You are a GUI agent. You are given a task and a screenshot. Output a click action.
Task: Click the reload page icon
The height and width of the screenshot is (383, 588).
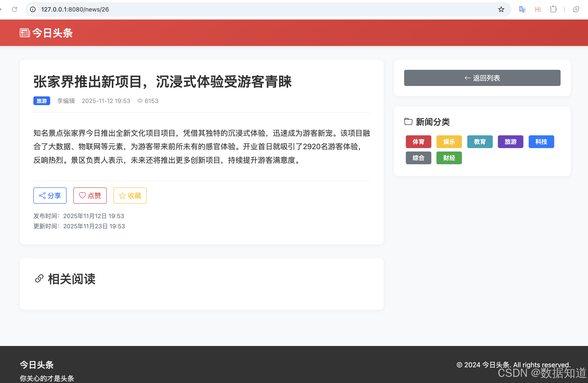click(x=14, y=9)
